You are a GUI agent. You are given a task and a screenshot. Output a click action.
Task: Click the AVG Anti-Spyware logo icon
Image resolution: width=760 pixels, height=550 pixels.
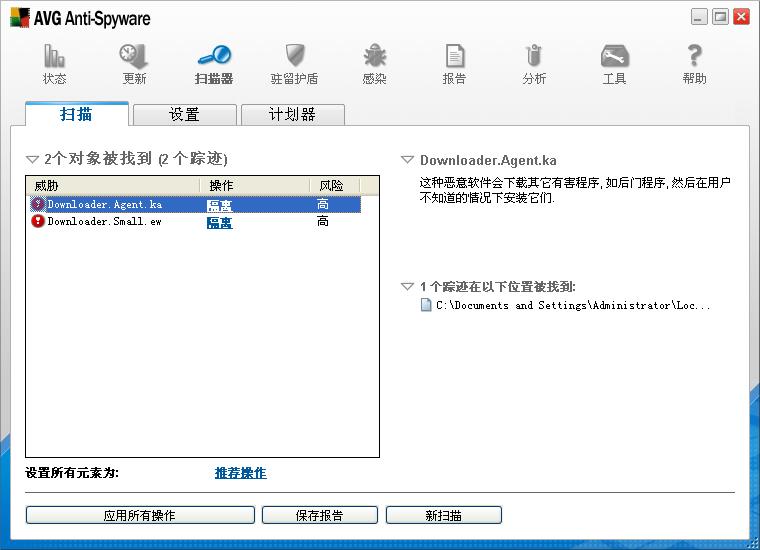[20, 17]
